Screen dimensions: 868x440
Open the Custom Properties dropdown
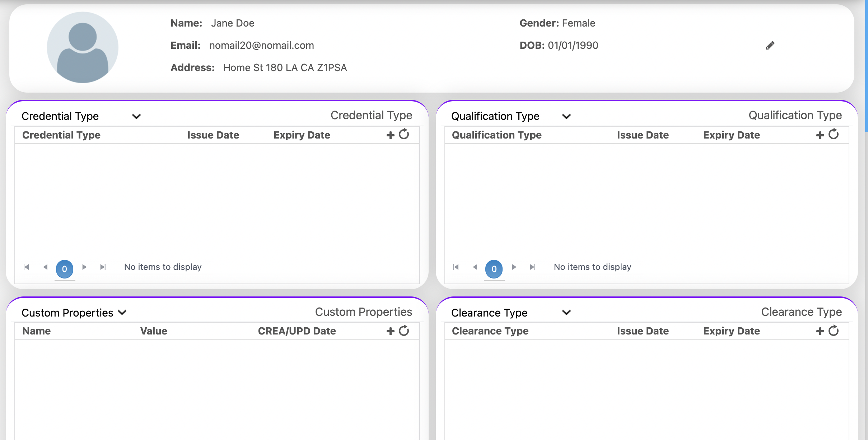click(122, 313)
